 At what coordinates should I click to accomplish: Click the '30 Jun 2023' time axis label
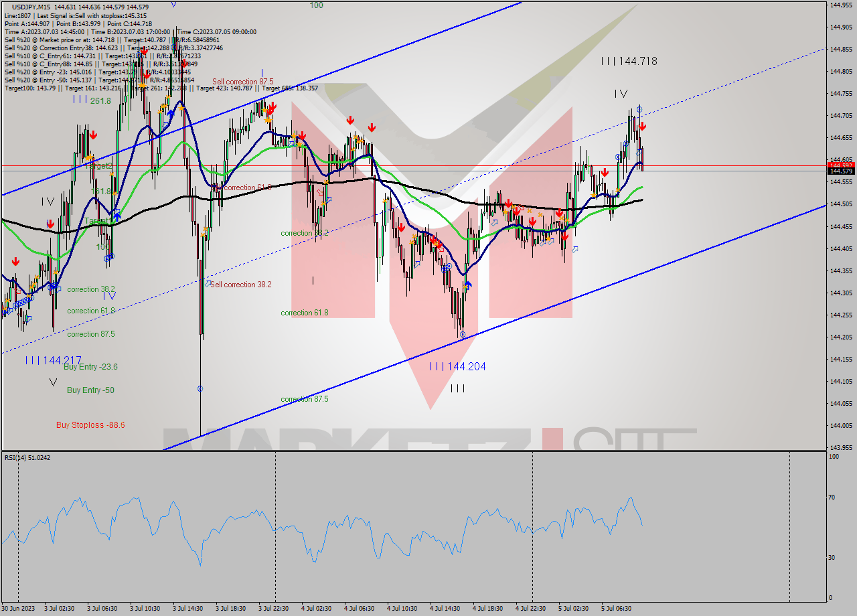point(18,609)
